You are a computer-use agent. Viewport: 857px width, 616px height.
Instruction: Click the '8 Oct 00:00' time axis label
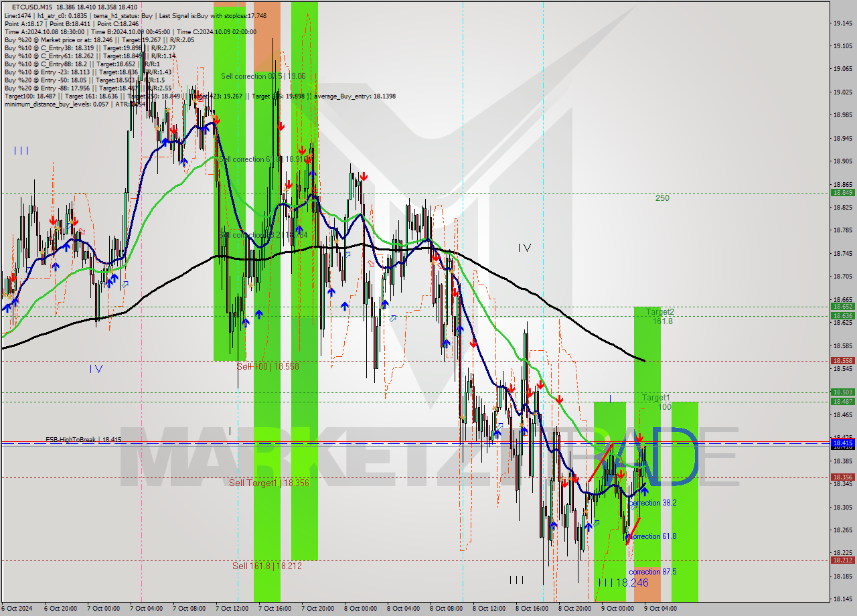click(360, 609)
